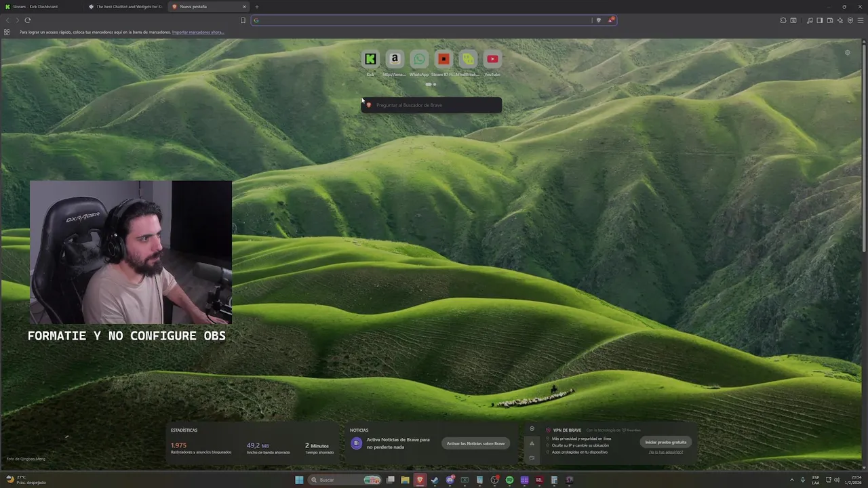Close the 'Nueva pestaña' tab
Screen dimensions: 868x488
(x=245, y=7)
